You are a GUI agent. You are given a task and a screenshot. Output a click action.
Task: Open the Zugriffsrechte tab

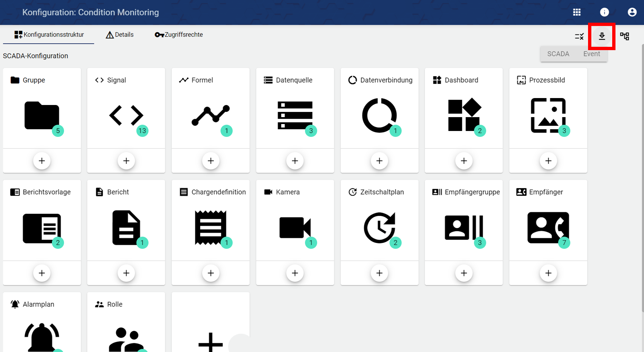[x=179, y=35]
